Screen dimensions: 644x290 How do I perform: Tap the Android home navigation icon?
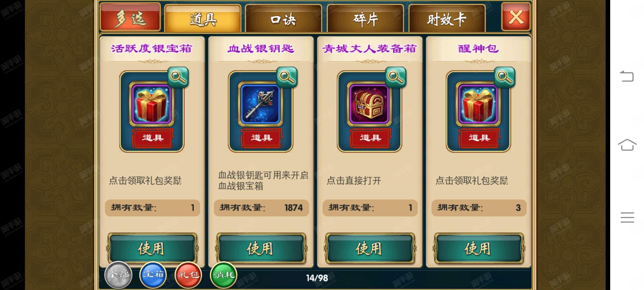click(627, 145)
